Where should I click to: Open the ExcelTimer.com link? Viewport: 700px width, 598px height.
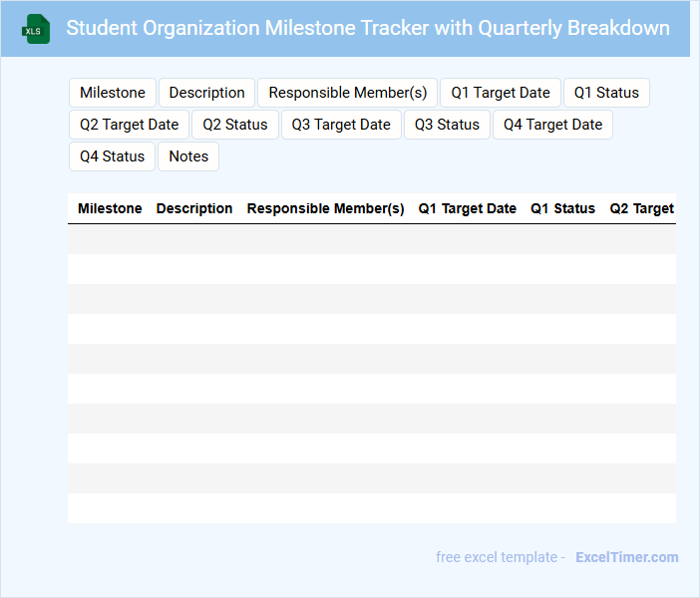click(626, 557)
